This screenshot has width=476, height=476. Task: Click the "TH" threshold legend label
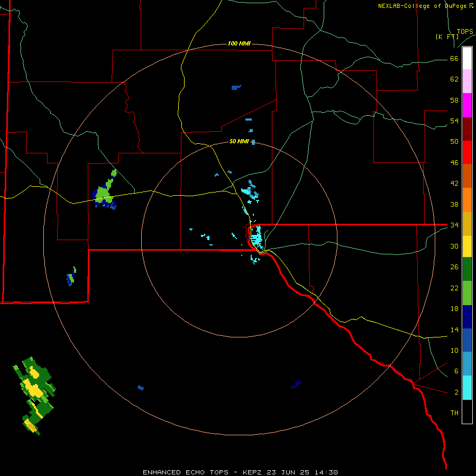pyautogui.click(x=454, y=413)
